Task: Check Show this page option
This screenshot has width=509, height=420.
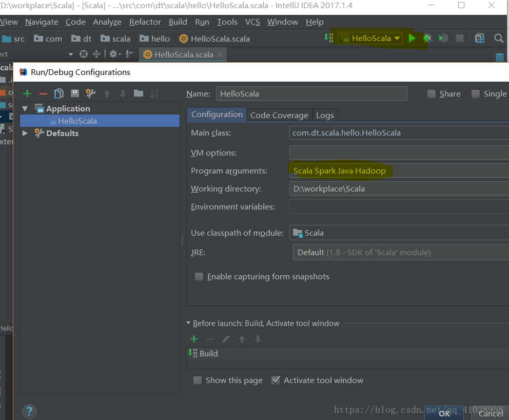Action: pos(198,380)
